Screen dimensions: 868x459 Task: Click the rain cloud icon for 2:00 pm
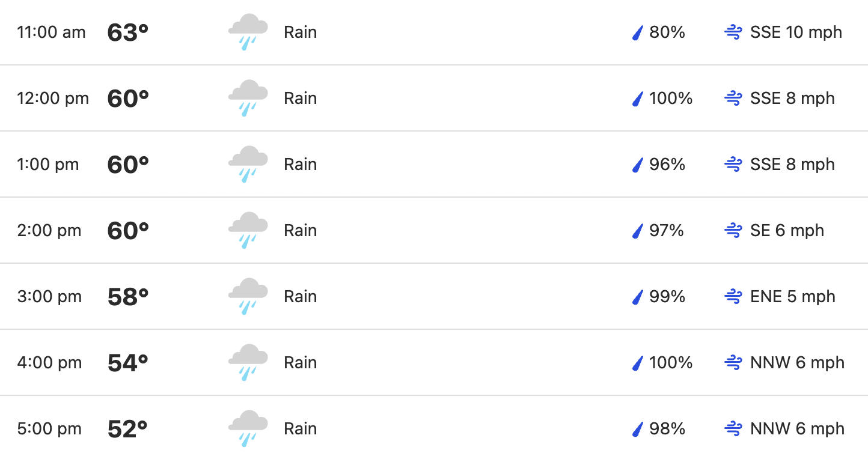pos(248,231)
